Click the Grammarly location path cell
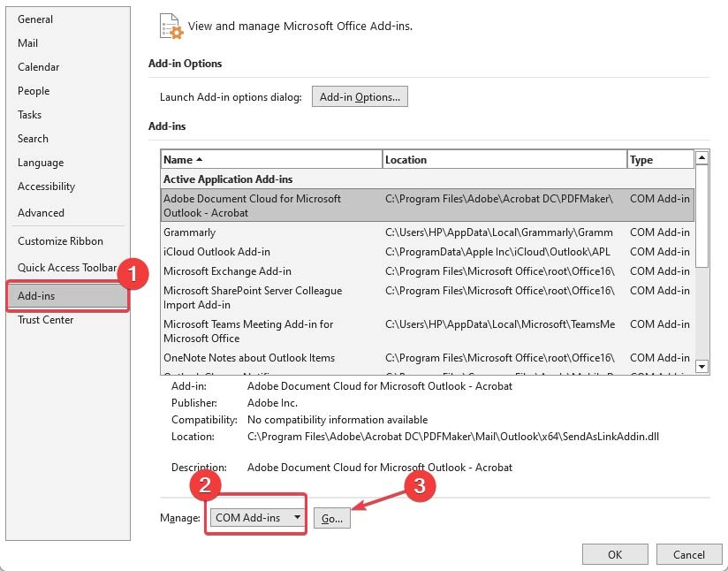 498,232
